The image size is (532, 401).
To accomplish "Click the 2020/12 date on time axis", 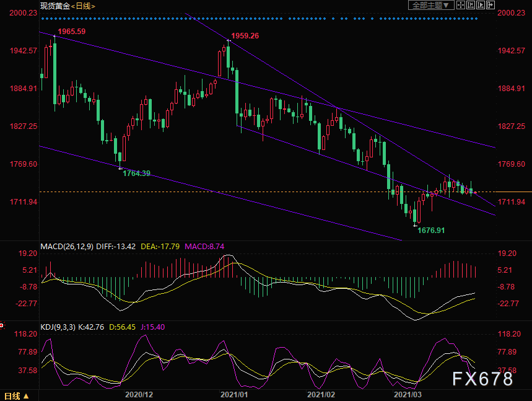I will click(x=139, y=395).
